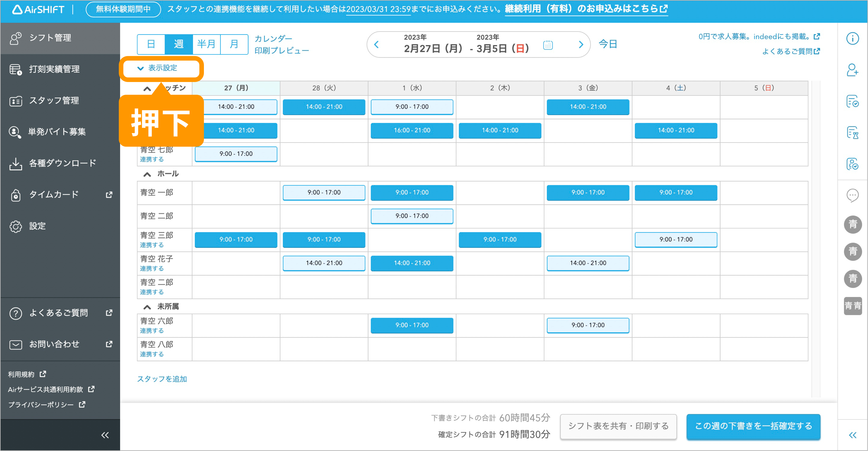Open 単発バイト募集 in the sidebar

(60, 132)
